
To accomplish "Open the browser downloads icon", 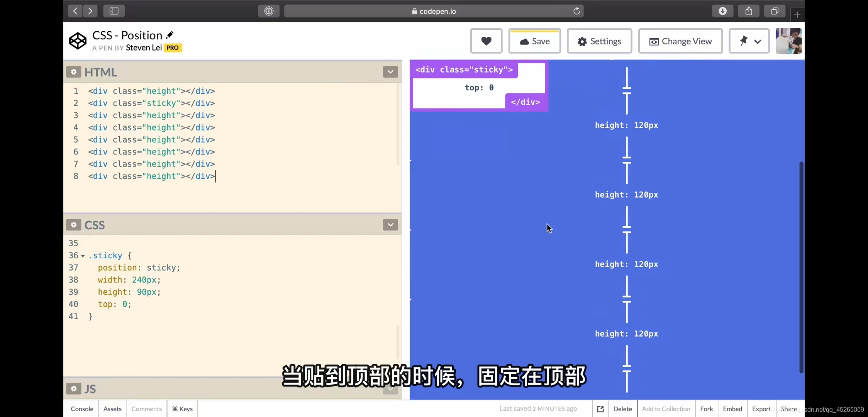I will (722, 11).
